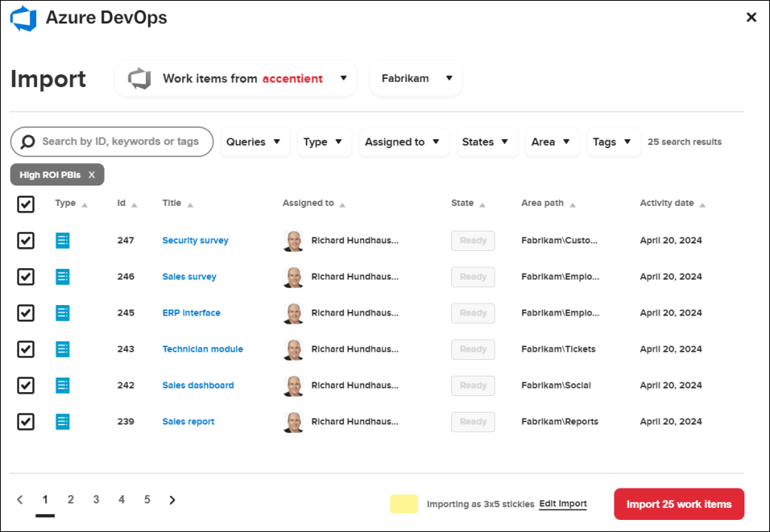Image resolution: width=770 pixels, height=532 pixels.
Task: Sort by State column arrow
Action: 482,205
